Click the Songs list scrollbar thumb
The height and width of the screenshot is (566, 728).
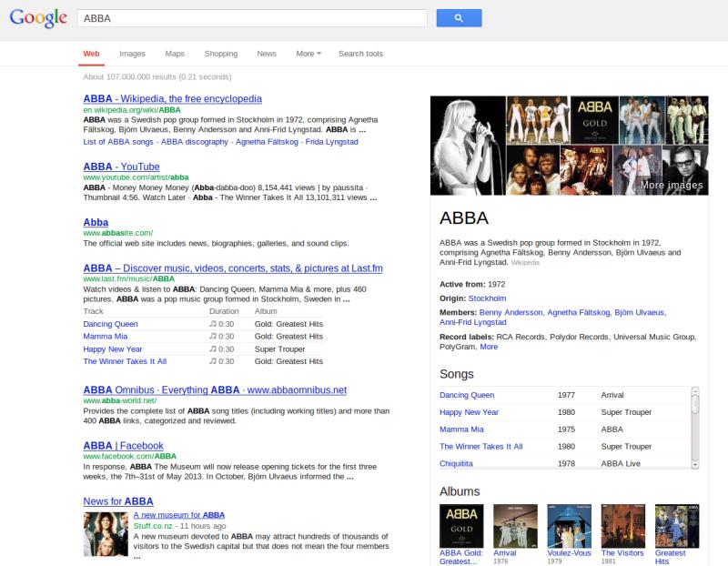(695, 403)
